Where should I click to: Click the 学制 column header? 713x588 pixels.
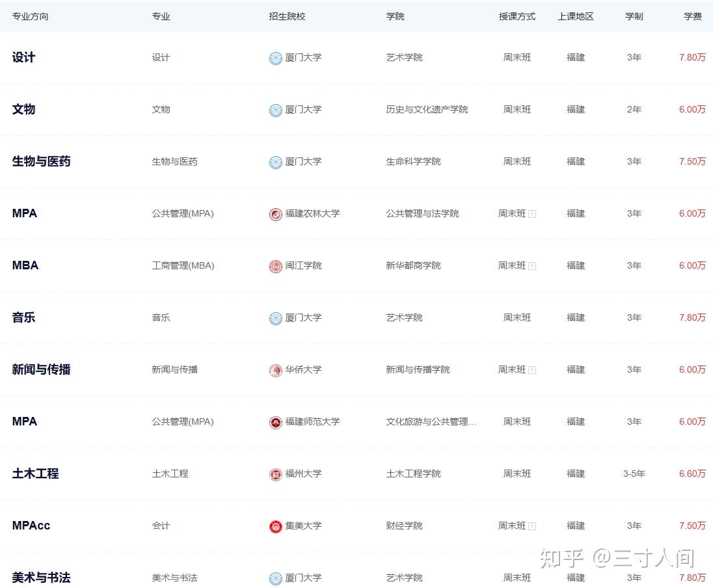point(634,16)
